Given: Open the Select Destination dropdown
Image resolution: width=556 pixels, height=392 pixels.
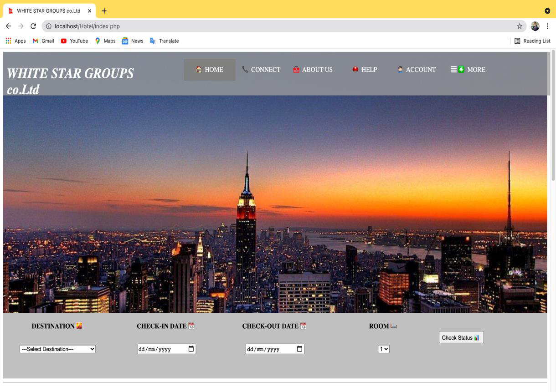Looking at the screenshot, I should (57, 349).
